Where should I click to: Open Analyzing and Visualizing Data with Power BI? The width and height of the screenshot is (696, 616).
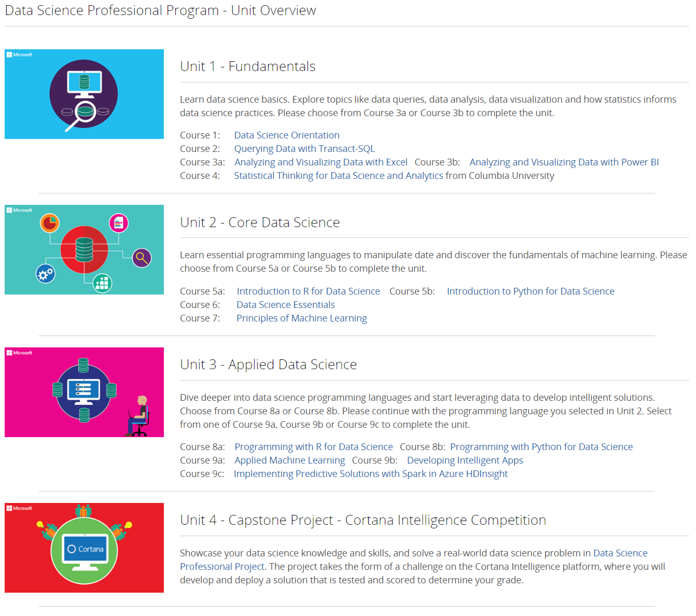[564, 162]
